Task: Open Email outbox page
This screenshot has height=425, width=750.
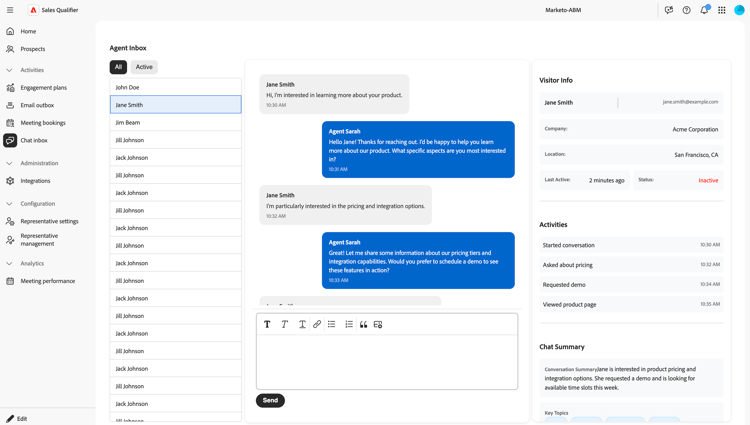Action: click(x=37, y=105)
